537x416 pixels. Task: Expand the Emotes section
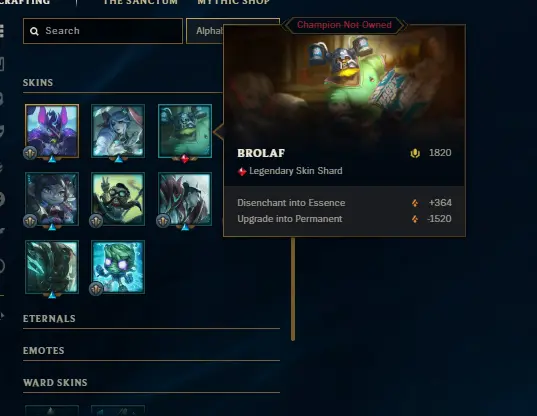coord(151,351)
